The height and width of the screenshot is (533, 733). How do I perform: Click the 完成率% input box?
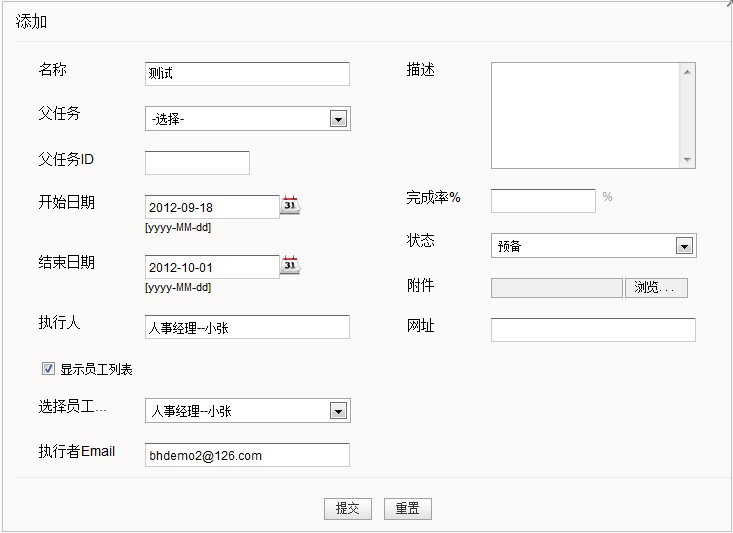point(543,200)
